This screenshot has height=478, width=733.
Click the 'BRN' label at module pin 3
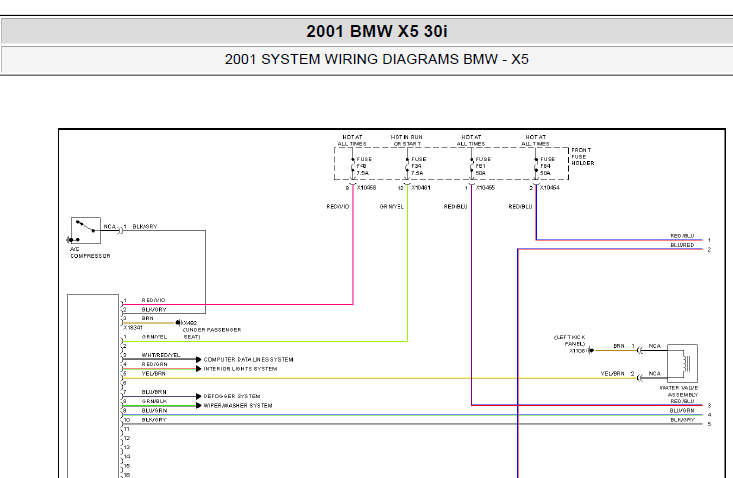click(x=148, y=318)
